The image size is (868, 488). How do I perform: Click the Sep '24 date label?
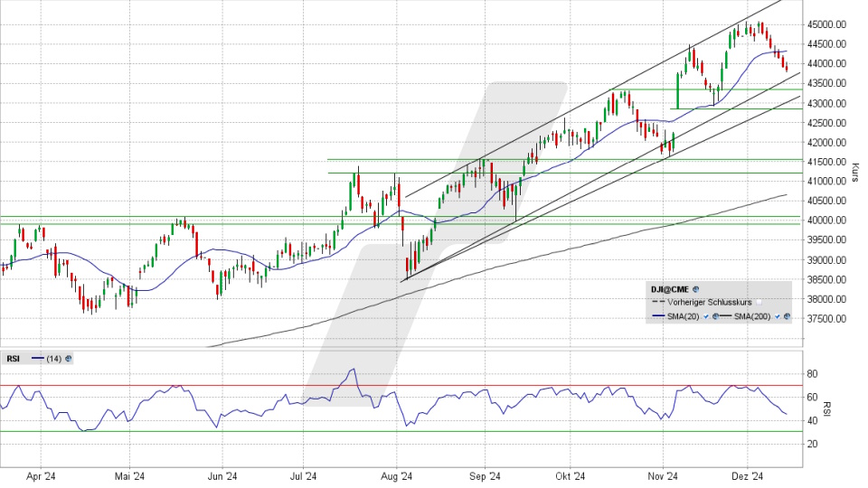485,476
